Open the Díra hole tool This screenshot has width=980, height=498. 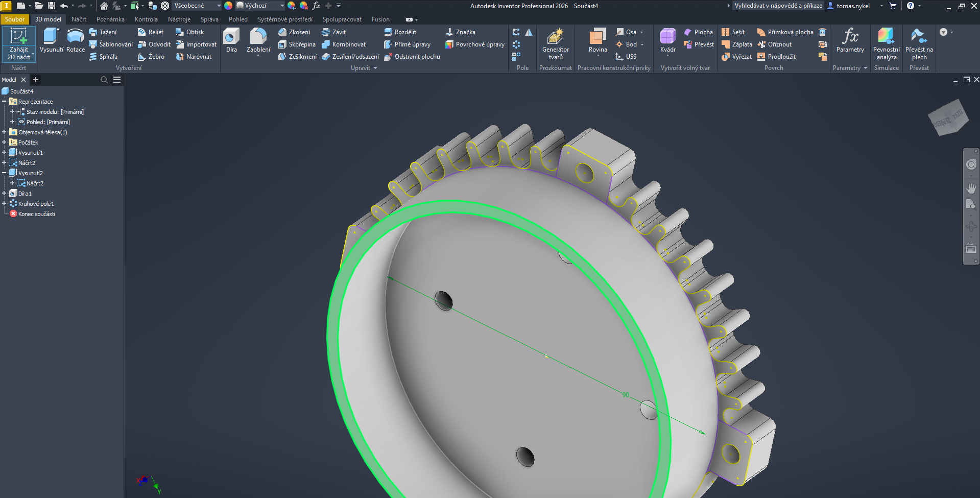tap(231, 40)
